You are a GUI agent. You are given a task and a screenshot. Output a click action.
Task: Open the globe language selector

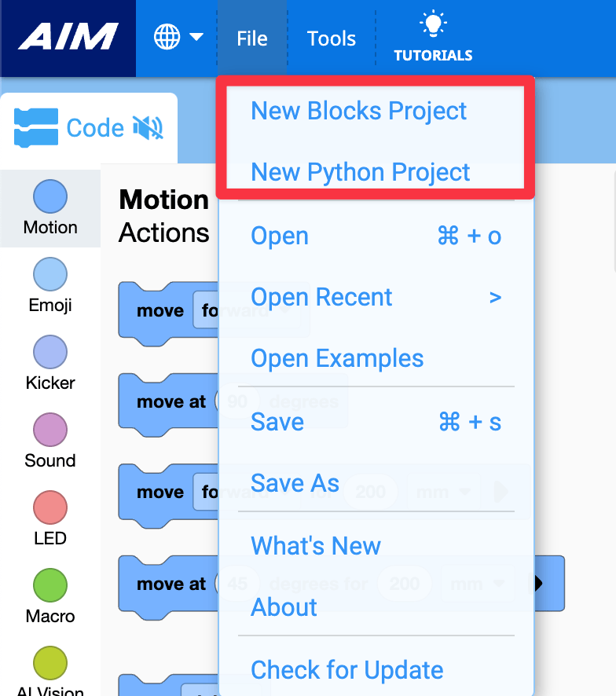point(167,38)
